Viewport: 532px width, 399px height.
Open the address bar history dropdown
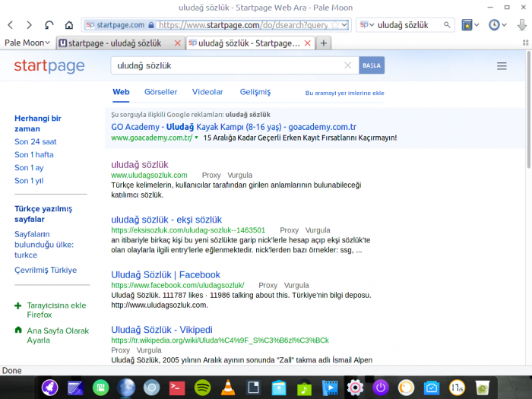click(344, 25)
